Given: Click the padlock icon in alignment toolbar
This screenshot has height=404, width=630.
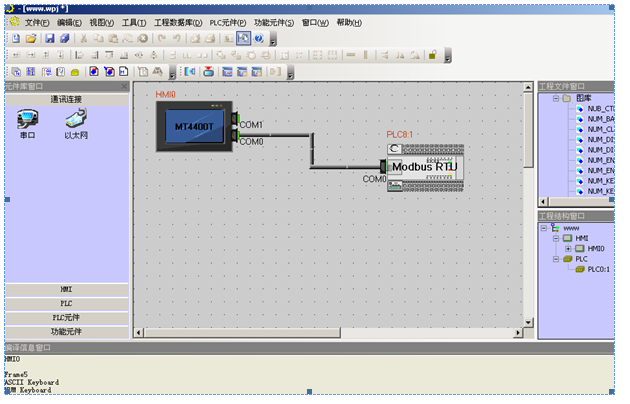Looking at the screenshot, I should [433, 55].
